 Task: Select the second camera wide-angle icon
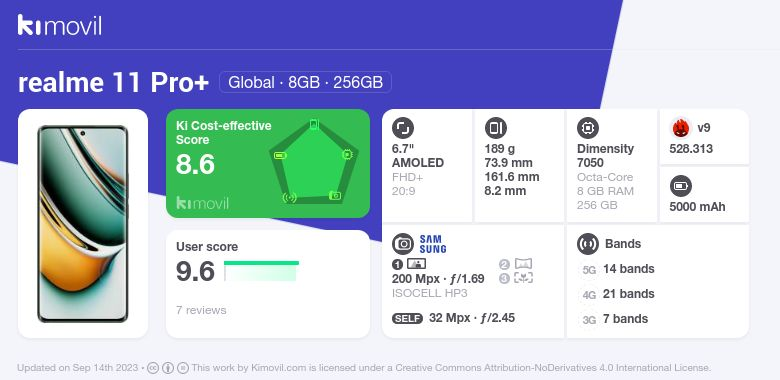[x=523, y=264]
